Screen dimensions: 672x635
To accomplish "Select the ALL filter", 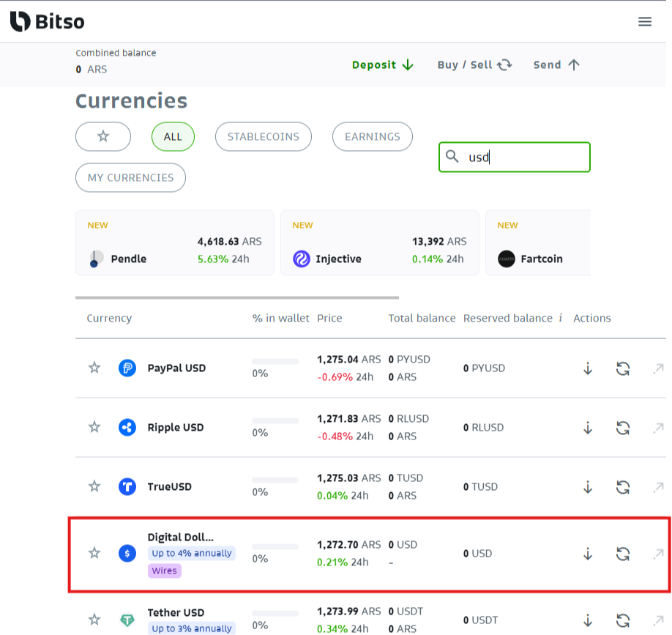I will [173, 136].
